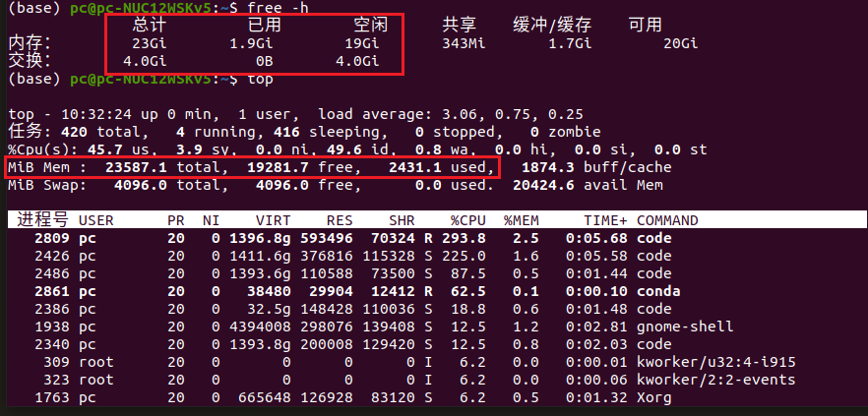
Task: Click the gnome-shell command name
Action: point(685,327)
